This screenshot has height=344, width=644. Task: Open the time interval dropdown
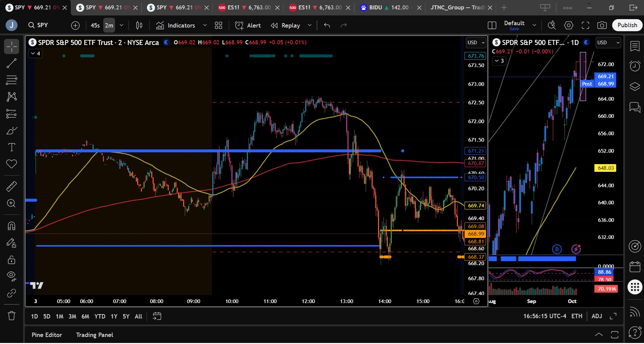tap(121, 25)
